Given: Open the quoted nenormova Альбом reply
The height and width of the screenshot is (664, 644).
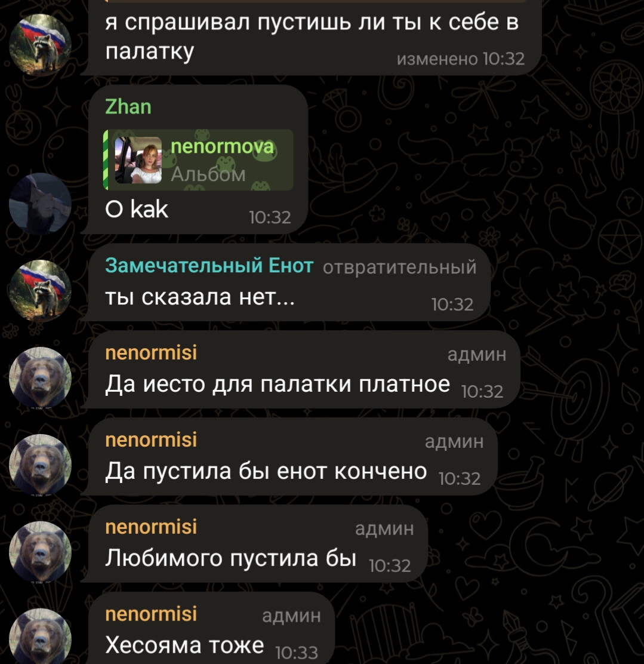Looking at the screenshot, I should (198, 159).
